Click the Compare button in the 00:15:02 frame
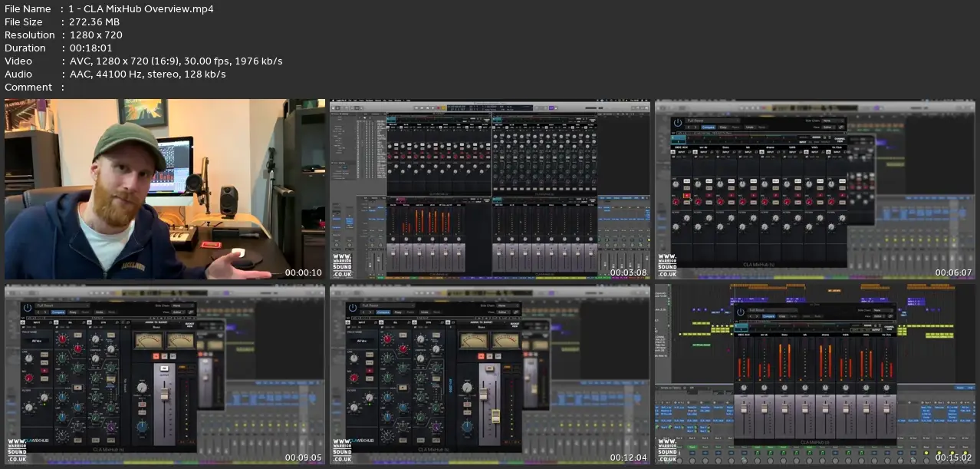 pos(768,316)
